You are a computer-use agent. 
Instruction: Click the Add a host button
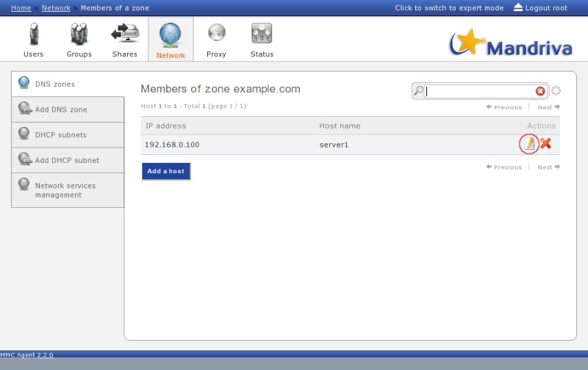[166, 171]
